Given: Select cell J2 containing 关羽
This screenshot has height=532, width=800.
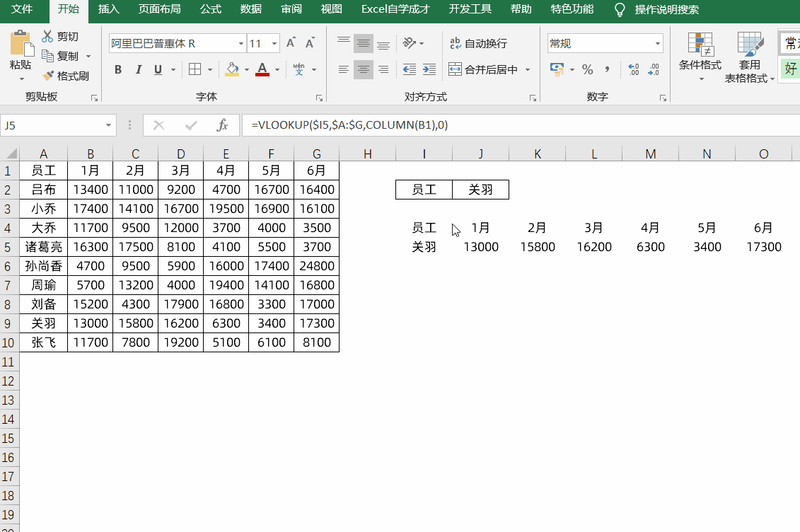Looking at the screenshot, I should (480, 190).
